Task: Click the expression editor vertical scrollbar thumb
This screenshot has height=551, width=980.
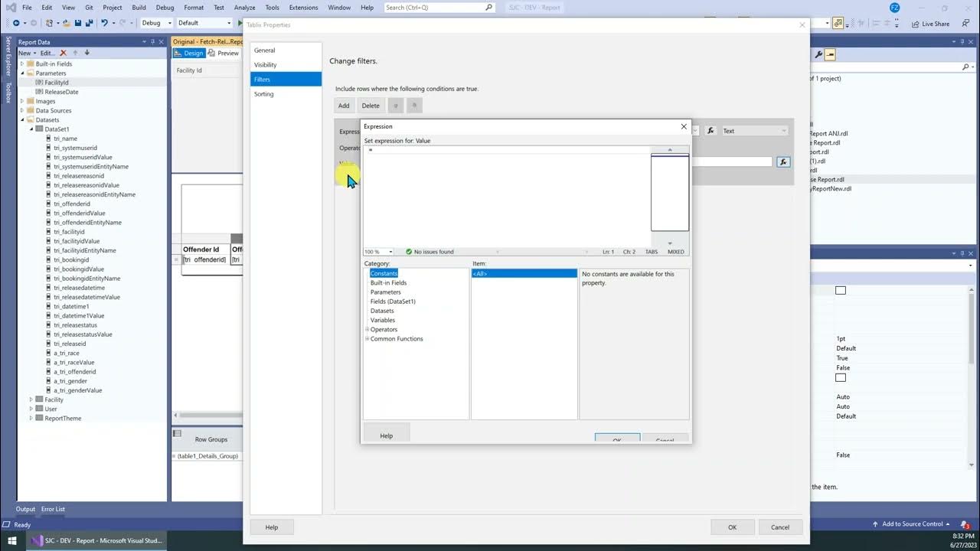Action: (669, 192)
